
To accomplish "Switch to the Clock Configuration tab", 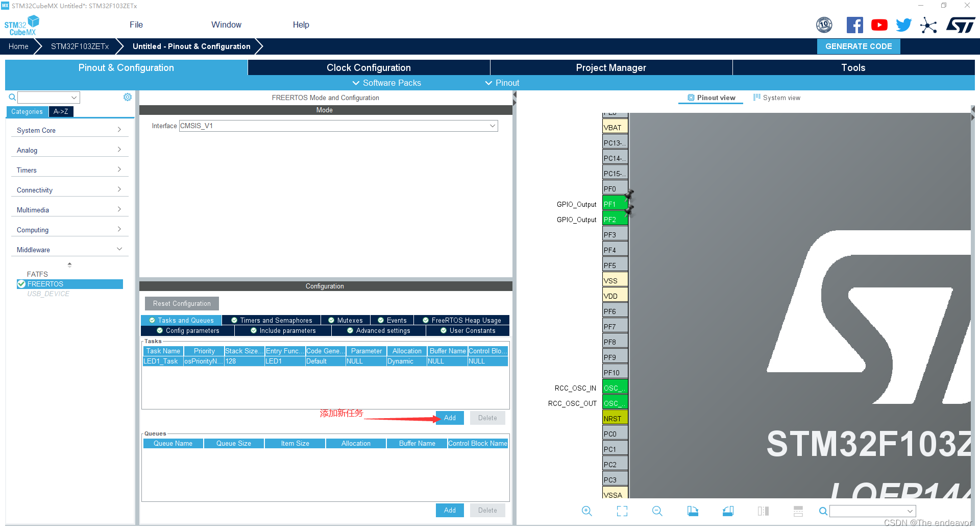I will 369,67.
